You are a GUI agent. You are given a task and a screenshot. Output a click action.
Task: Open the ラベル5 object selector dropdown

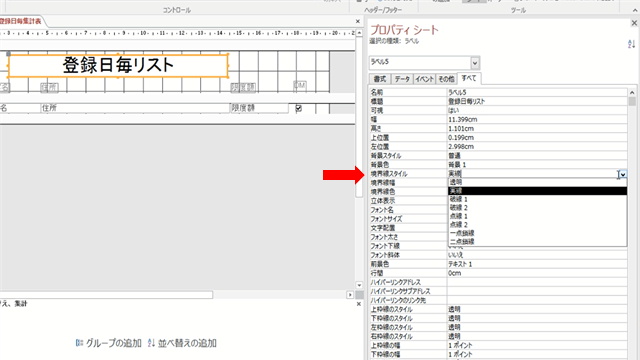tap(475, 63)
